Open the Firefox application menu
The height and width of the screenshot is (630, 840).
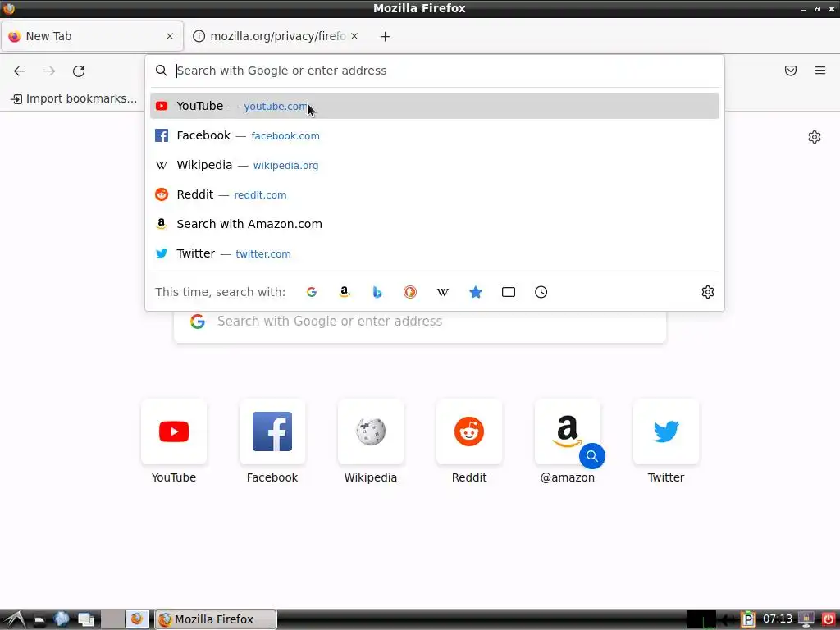(x=819, y=71)
